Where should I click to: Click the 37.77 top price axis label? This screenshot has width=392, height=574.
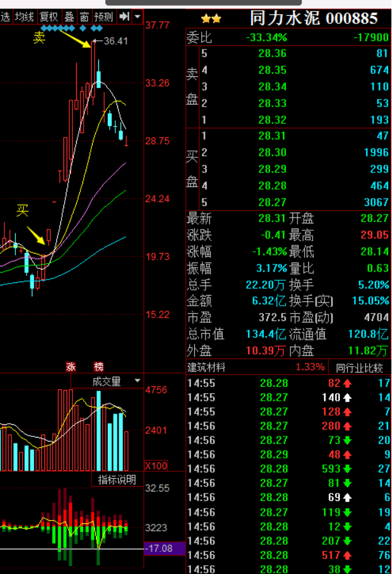[x=157, y=25]
